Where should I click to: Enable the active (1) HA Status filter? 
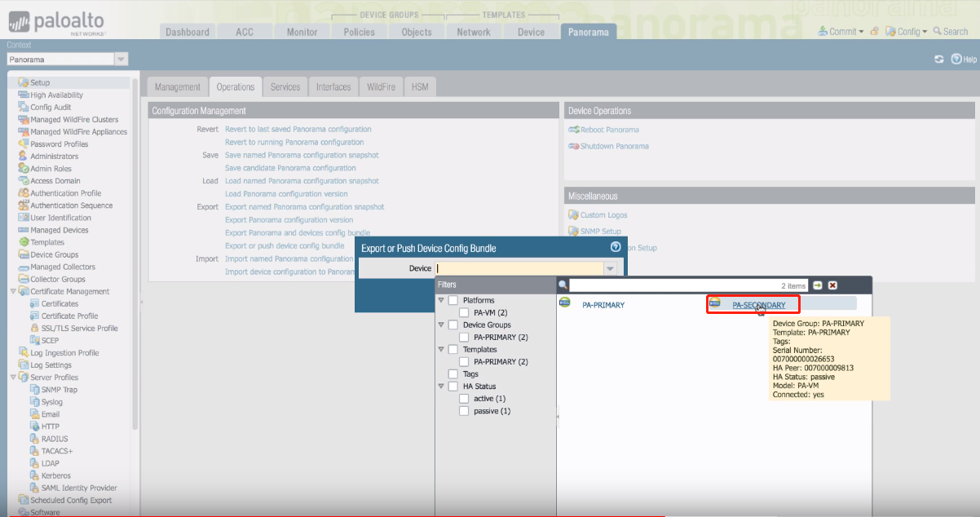[464, 399]
